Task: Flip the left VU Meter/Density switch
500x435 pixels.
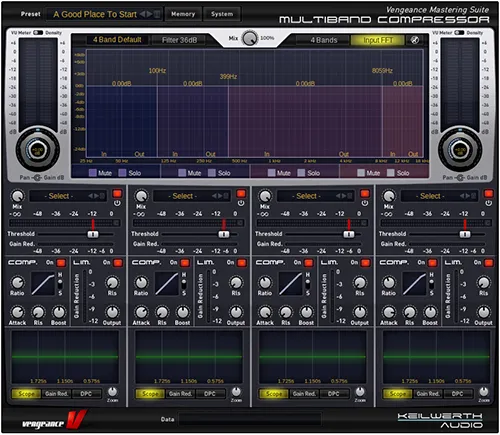Action: tap(38, 32)
